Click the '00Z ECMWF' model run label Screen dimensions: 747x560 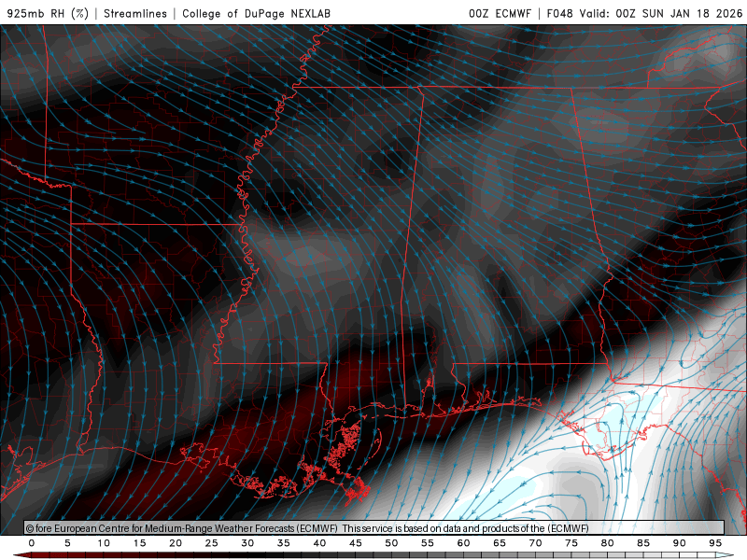(500, 14)
